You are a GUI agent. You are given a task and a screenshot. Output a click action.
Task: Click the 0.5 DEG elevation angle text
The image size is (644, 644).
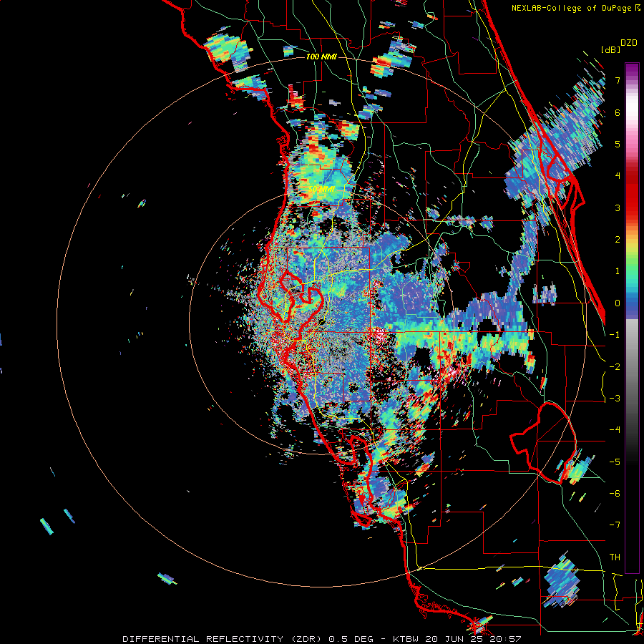point(351,639)
